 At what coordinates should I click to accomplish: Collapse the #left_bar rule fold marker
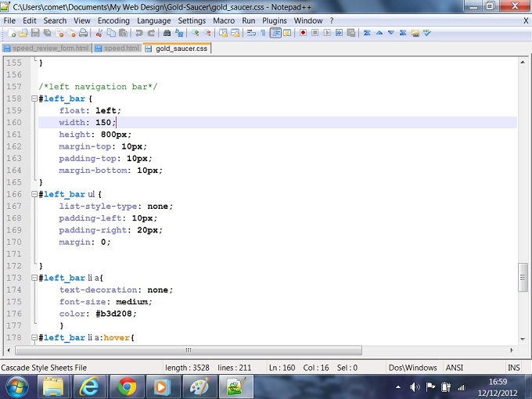pyautogui.click(x=34, y=99)
